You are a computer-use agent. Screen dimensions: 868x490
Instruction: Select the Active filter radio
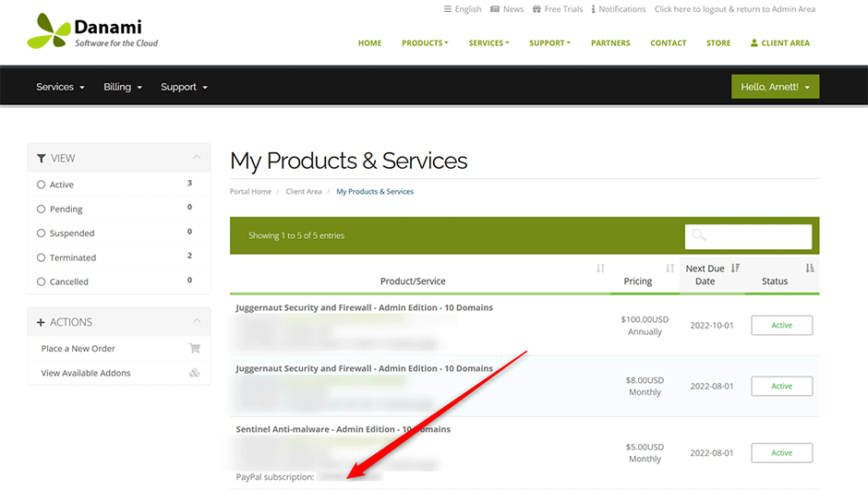coord(41,185)
